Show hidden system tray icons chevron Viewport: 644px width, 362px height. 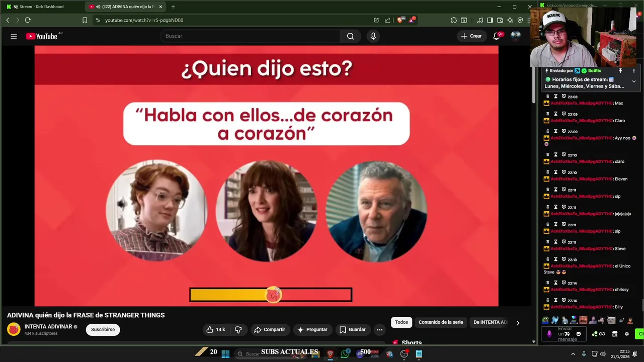click(573, 354)
